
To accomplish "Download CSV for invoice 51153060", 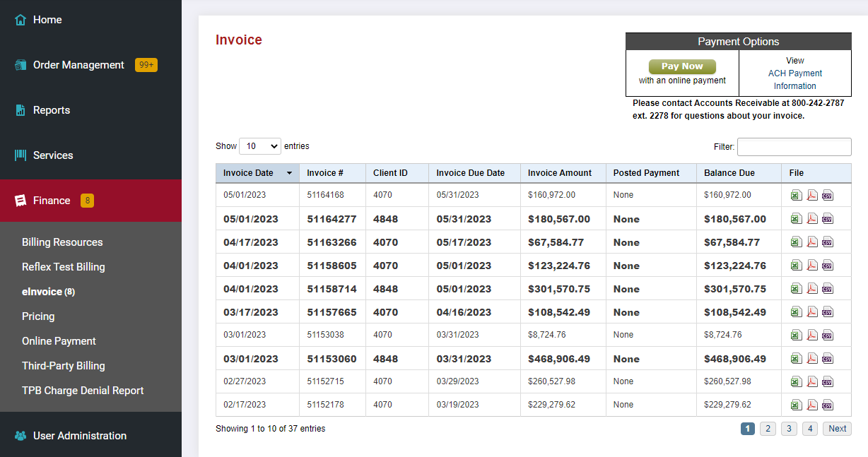I will [828, 359].
